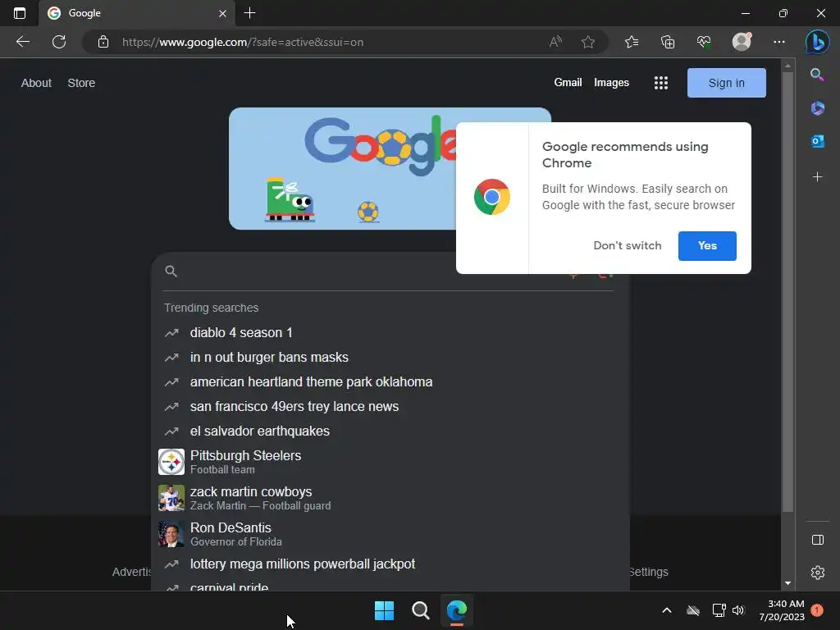The width and height of the screenshot is (840, 630).
Task: Open the Windows Start menu
Action: click(x=384, y=610)
